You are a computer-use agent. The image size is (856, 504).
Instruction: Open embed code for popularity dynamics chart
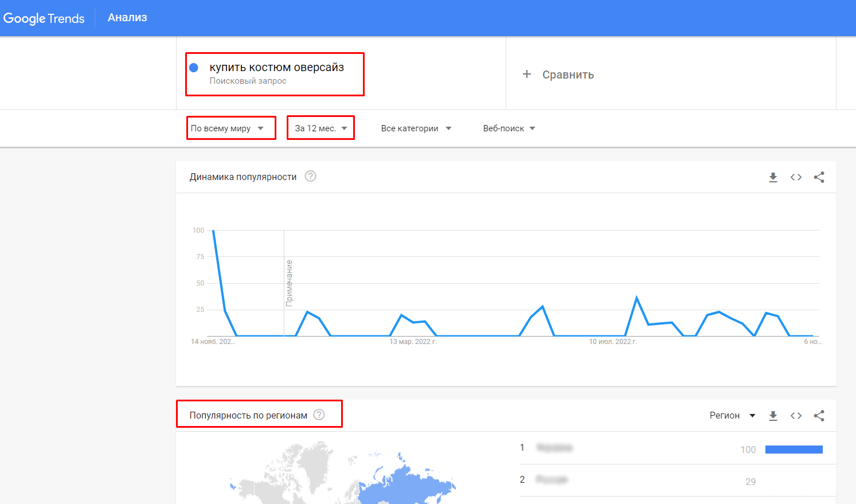tap(796, 177)
